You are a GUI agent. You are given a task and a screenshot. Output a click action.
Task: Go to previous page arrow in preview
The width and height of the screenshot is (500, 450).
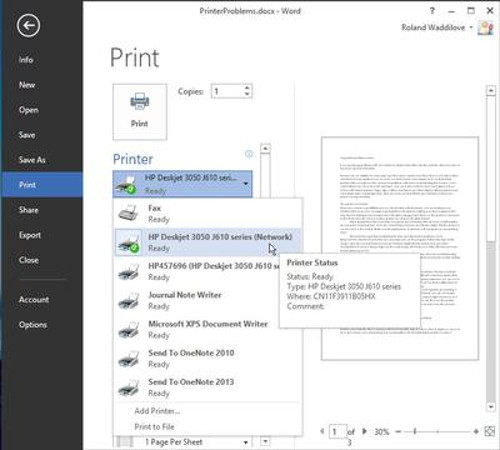(322, 431)
